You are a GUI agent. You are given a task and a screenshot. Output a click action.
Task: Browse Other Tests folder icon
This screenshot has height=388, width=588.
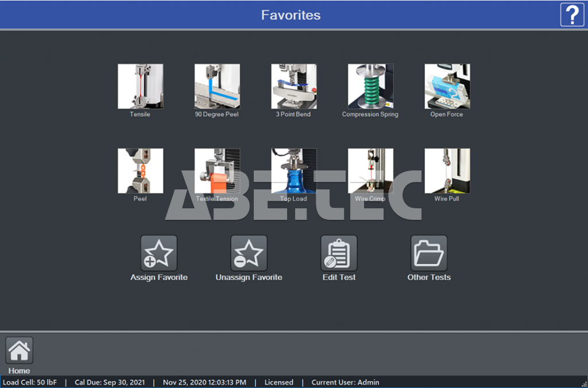tap(429, 253)
